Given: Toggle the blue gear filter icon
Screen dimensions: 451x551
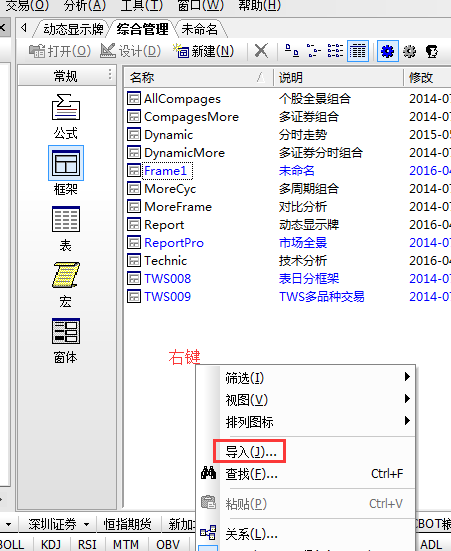Looking at the screenshot, I should click(388, 51).
